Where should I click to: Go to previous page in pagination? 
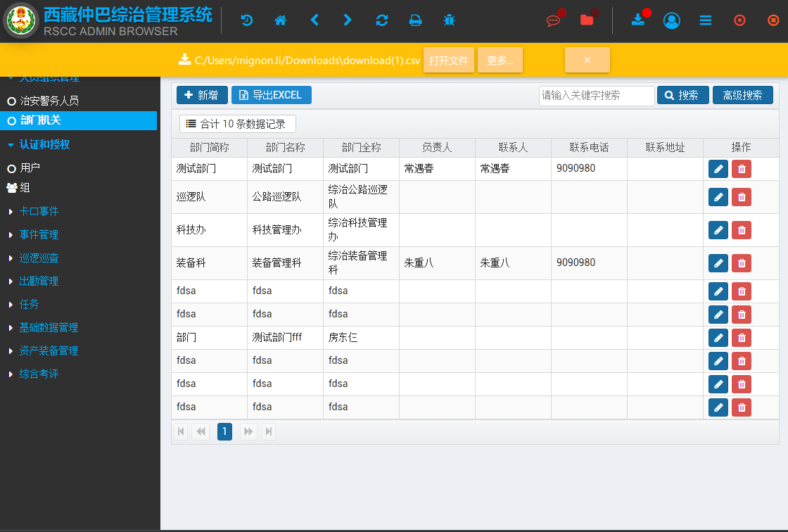point(201,431)
